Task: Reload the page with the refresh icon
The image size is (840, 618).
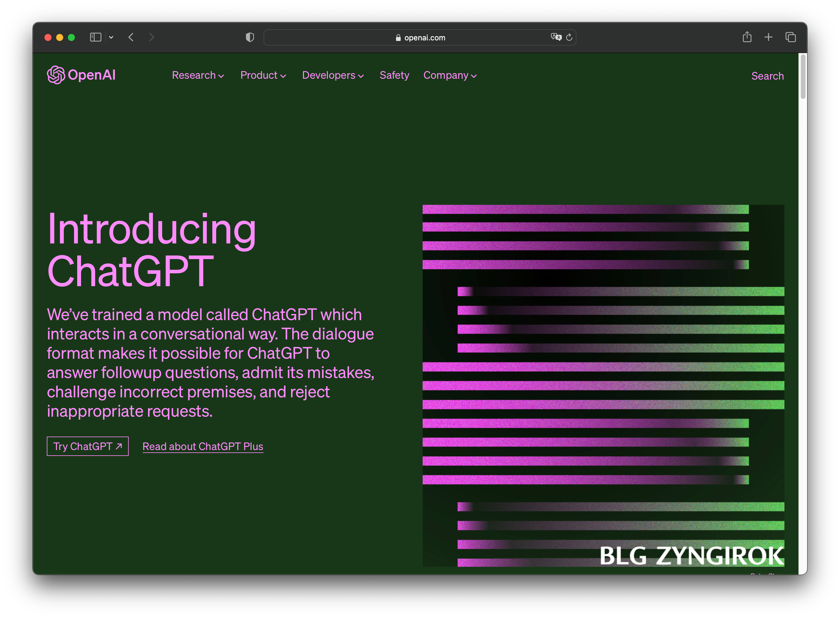Action: [x=569, y=37]
